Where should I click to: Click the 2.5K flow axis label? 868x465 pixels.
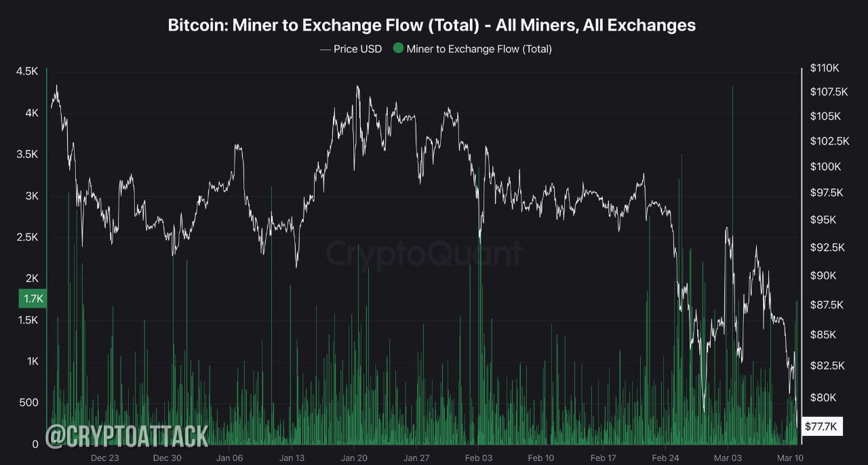(26, 237)
